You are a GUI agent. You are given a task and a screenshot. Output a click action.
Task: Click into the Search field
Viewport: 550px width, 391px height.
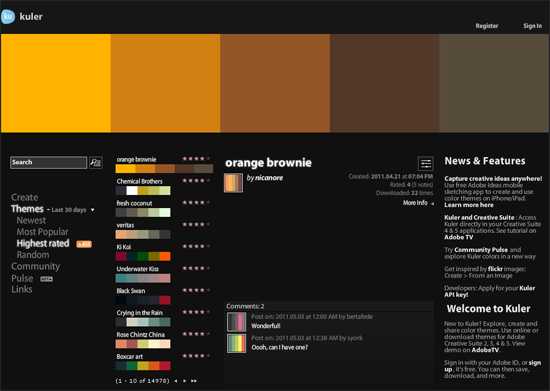(x=48, y=162)
